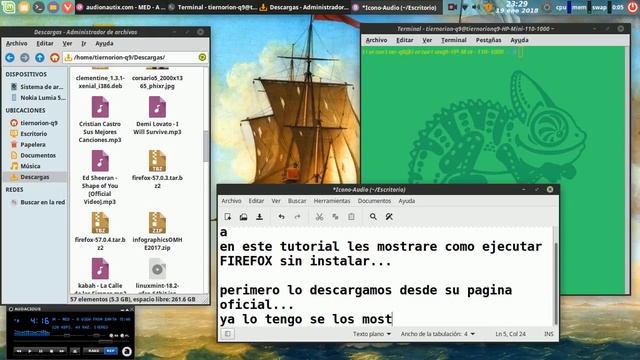The width and height of the screenshot is (640, 360).
Task: Click the redo arrow in editor toolbar
Action: [297, 217]
